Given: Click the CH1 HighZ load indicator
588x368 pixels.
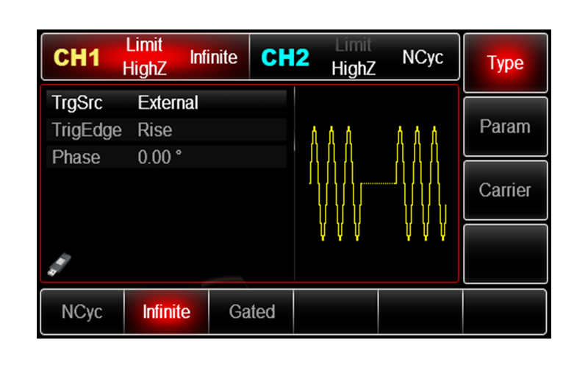Looking at the screenshot, I should pyautogui.click(x=144, y=69).
